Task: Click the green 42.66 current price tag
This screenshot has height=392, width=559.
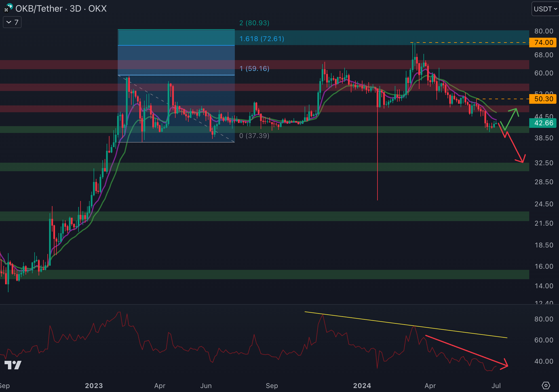Action: 543,123
